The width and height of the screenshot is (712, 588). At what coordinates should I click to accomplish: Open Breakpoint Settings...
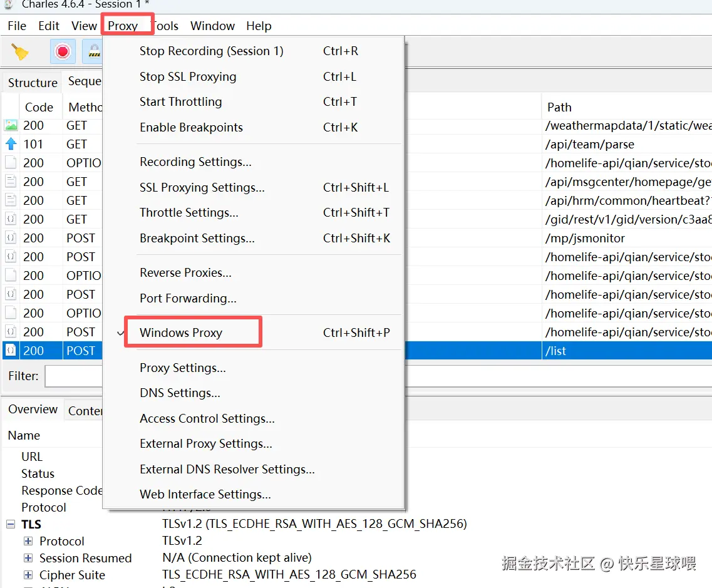pos(254,239)
